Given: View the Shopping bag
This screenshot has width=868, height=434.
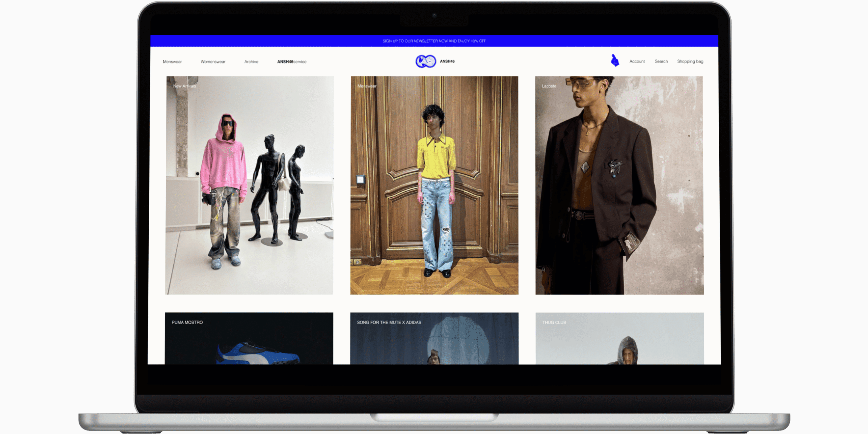Looking at the screenshot, I should point(690,61).
